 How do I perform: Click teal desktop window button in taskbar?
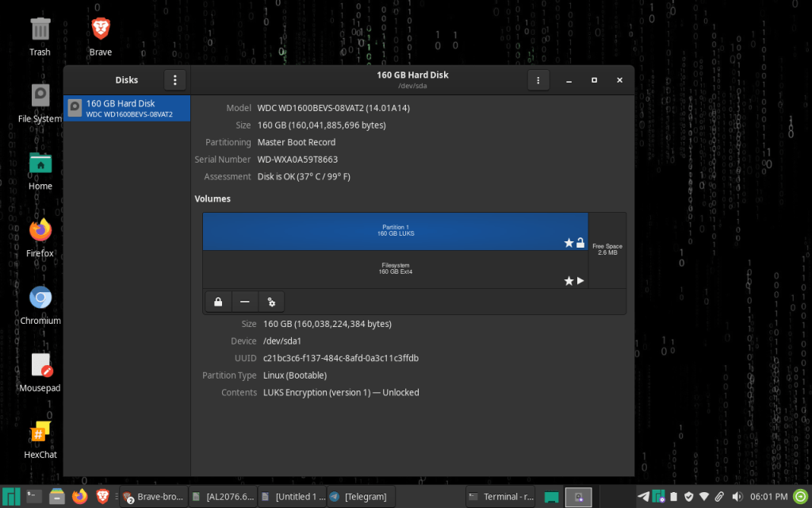tap(552, 497)
